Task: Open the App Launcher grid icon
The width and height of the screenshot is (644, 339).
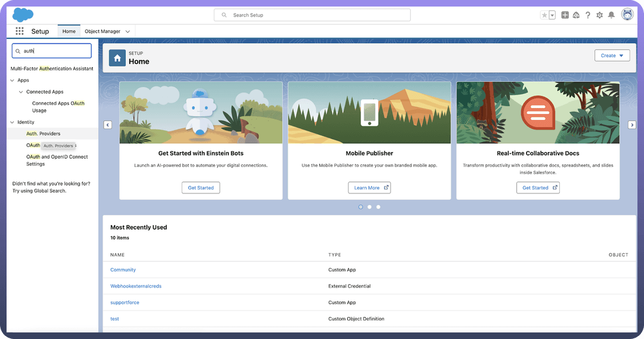Action: [20, 31]
